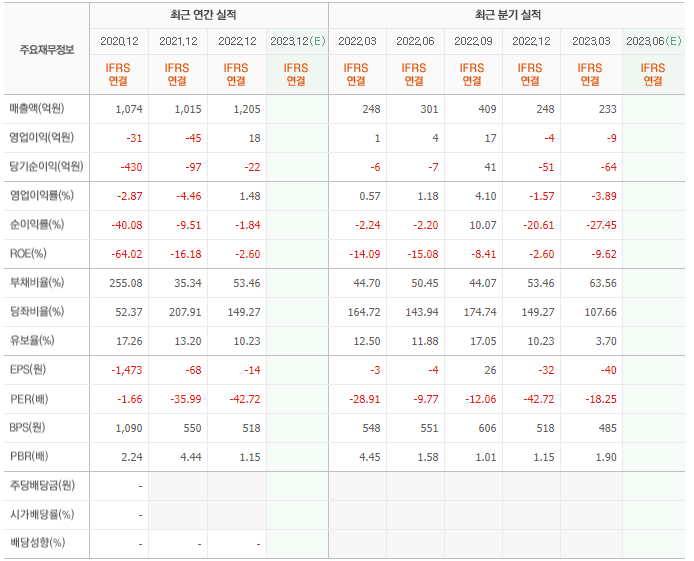Click the 606 BPS value
Viewport: 694px width, 561px height.
point(487,428)
